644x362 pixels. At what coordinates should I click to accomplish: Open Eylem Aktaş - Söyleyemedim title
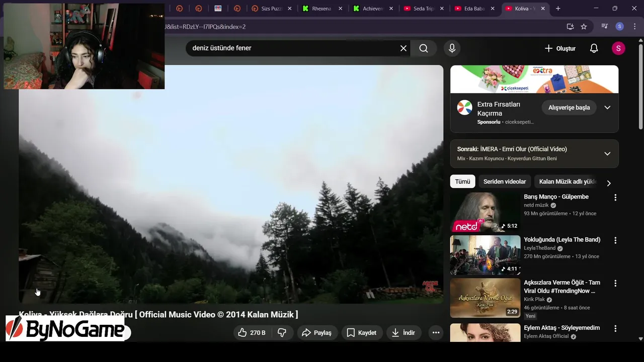(x=561, y=328)
